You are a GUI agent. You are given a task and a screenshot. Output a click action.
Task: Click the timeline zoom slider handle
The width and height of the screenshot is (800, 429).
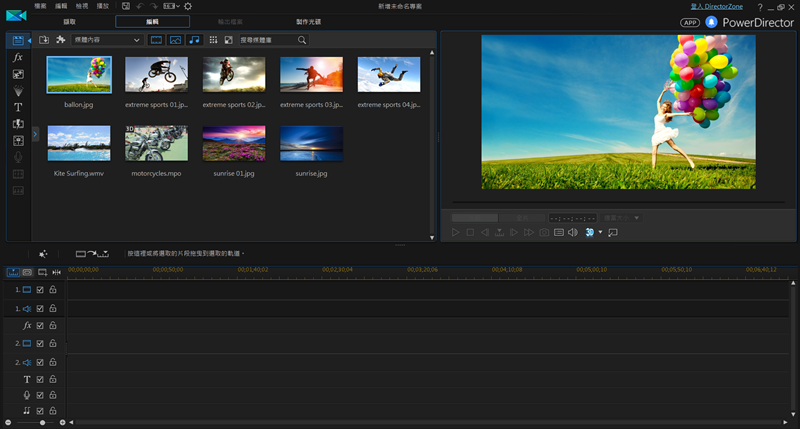coord(41,423)
